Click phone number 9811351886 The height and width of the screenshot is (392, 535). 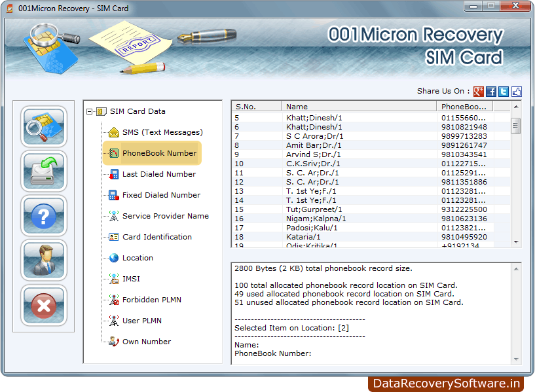(464, 182)
